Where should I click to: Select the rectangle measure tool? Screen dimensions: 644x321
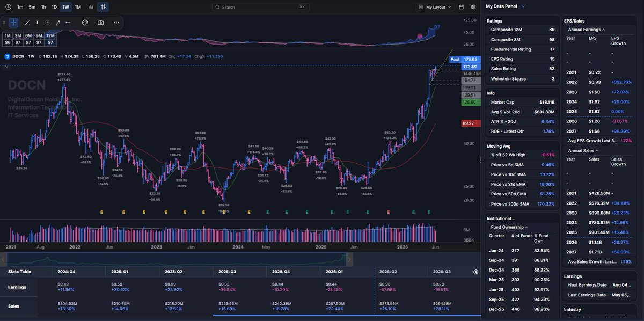point(47,23)
